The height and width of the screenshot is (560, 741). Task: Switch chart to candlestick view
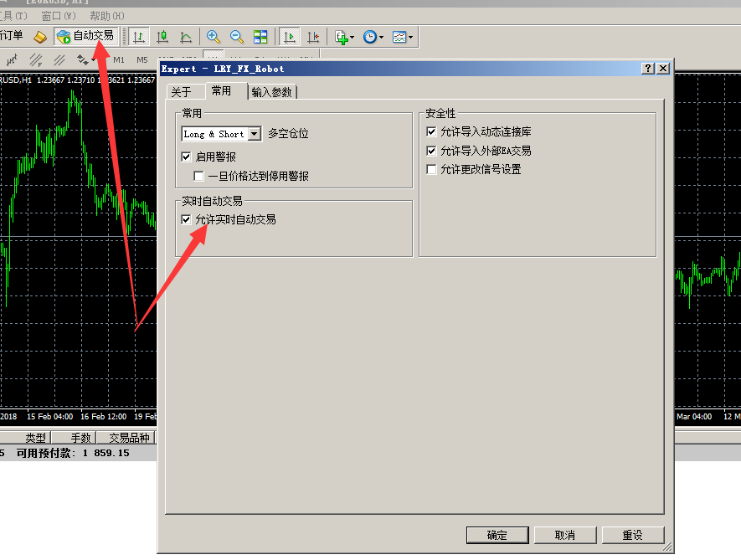[x=162, y=36]
